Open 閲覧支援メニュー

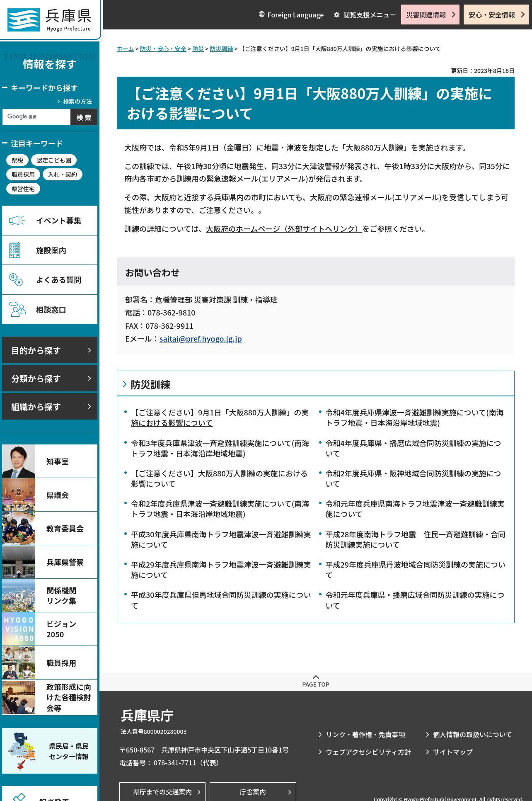(x=365, y=15)
